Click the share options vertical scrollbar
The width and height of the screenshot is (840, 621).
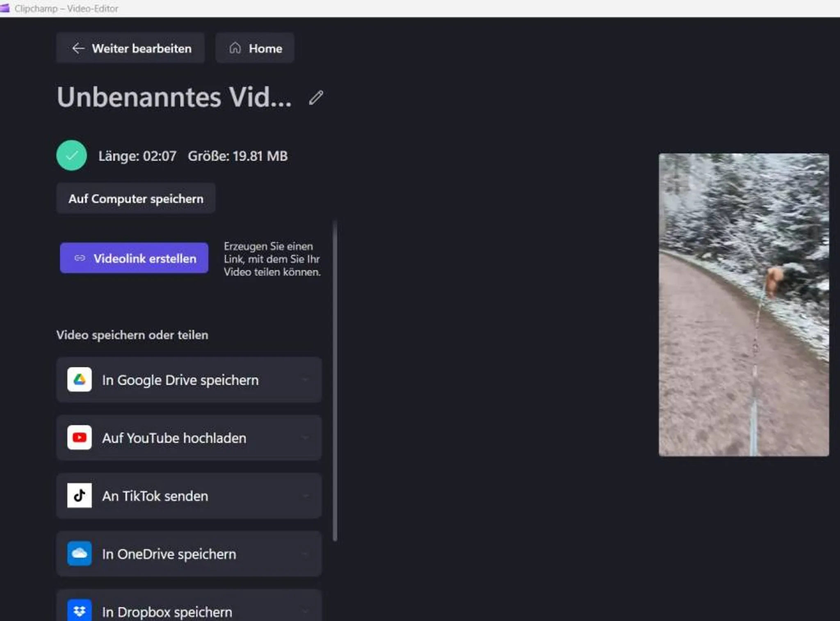tap(335, 381)
